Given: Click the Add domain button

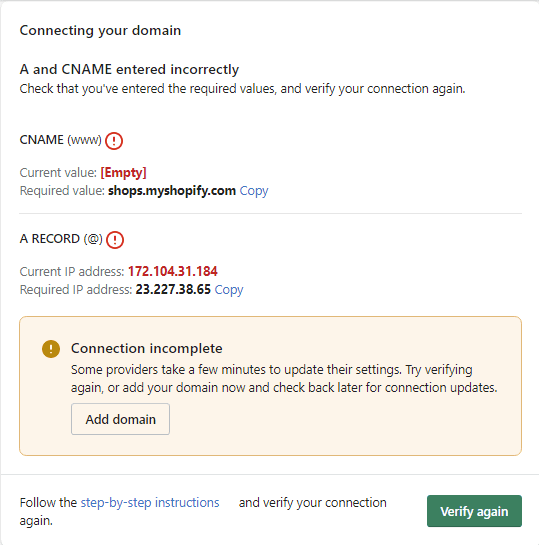Looking at the screenshot, I should click(121, 419).
